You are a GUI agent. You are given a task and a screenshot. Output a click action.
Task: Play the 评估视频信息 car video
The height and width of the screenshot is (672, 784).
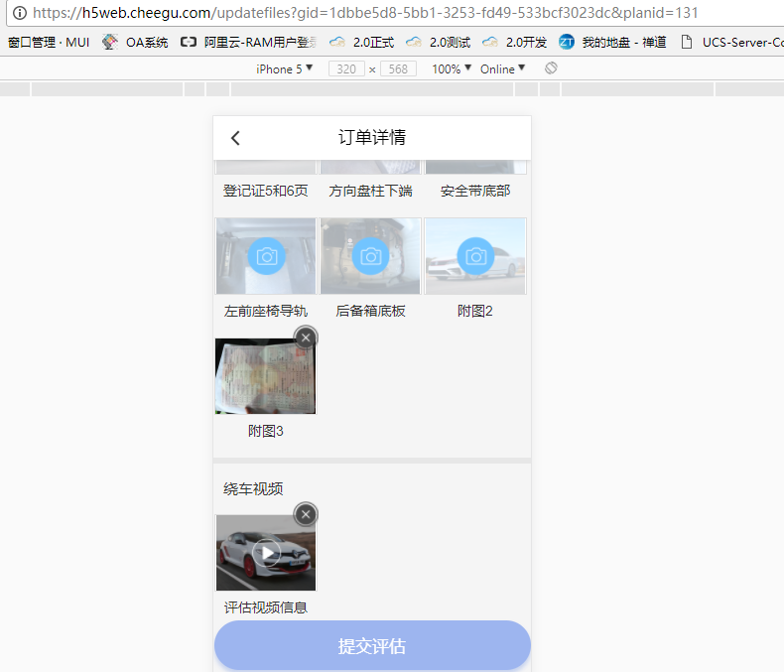(x=266, y=553)
